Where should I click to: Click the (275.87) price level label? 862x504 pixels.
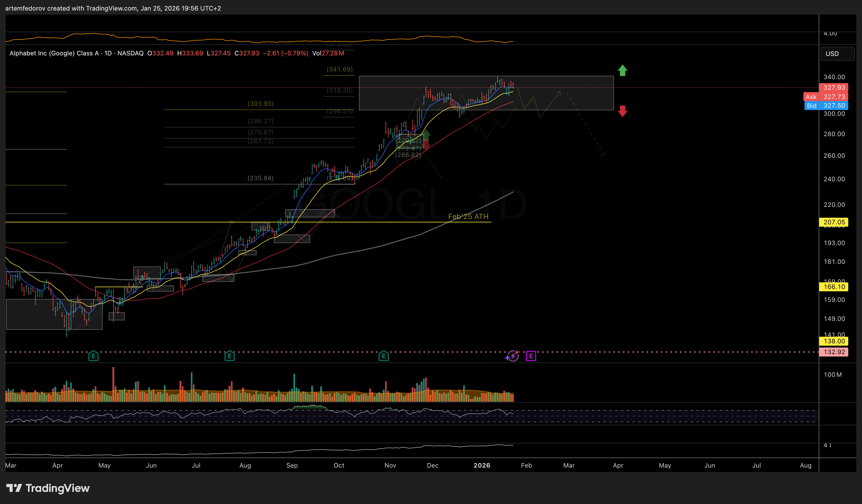pos(261,132)
